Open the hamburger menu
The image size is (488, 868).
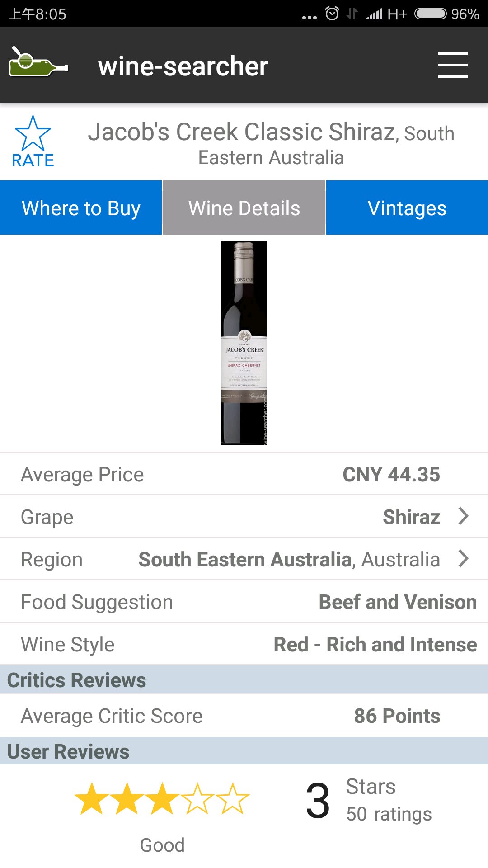[452, 65]
